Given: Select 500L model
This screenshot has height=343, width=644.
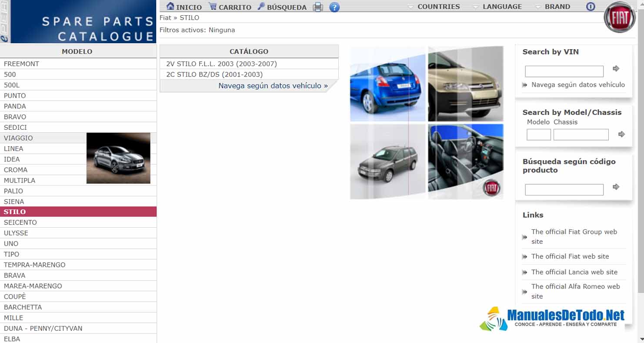Looking at the screenshot, I should (x=78, y=85).
